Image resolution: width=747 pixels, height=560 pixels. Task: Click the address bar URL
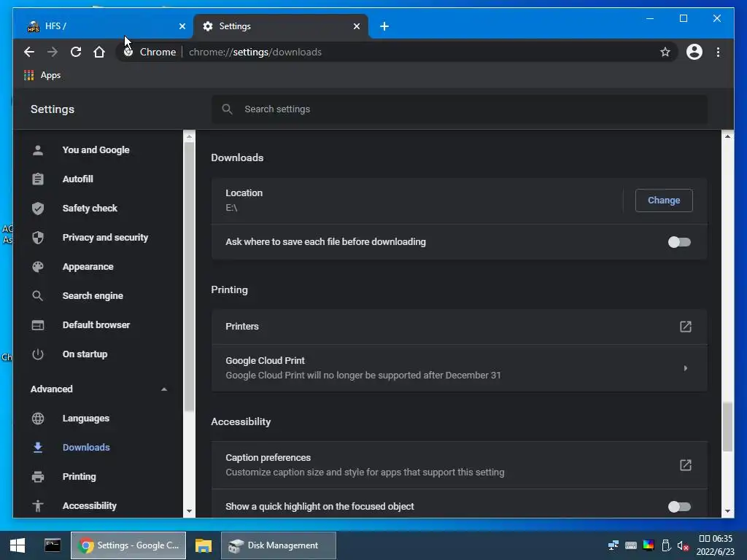tap(255, 52)
